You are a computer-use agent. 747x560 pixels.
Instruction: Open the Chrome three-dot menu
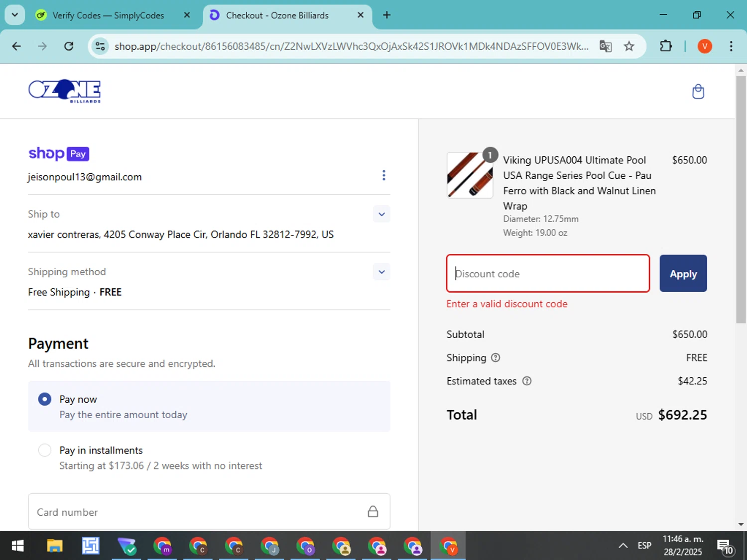click(x=731, y=46)
